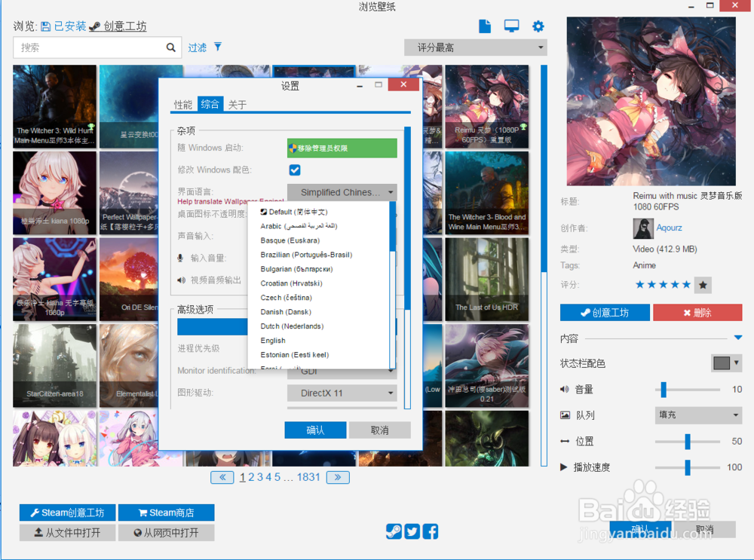
Task: Open the 创意工坊 workshop button in details
Action: point(605,313)
